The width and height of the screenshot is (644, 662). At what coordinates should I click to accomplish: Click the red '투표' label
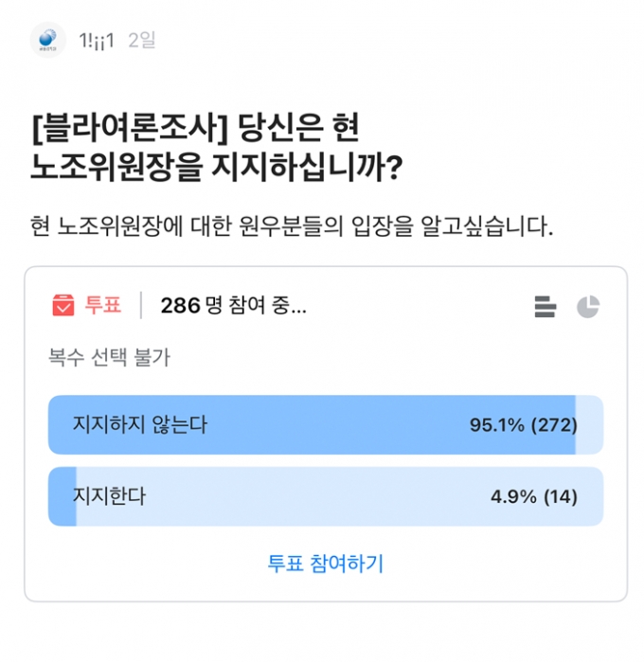(104, 306)
